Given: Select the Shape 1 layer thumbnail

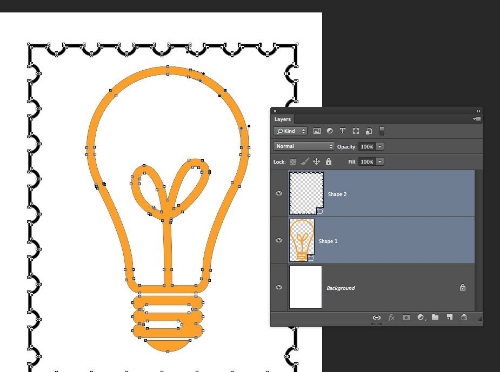Looking at the screenshot, I should pos(302,240).
